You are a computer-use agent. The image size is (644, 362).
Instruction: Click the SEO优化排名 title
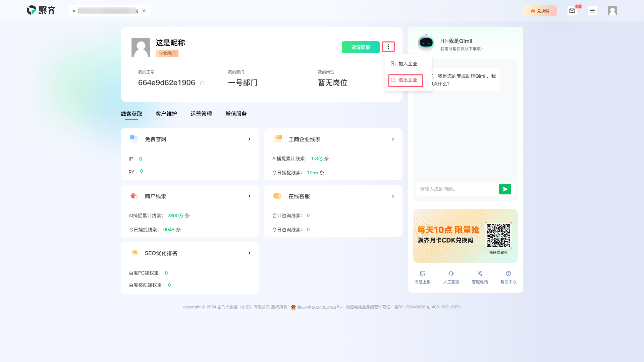[x=161, y=253]
